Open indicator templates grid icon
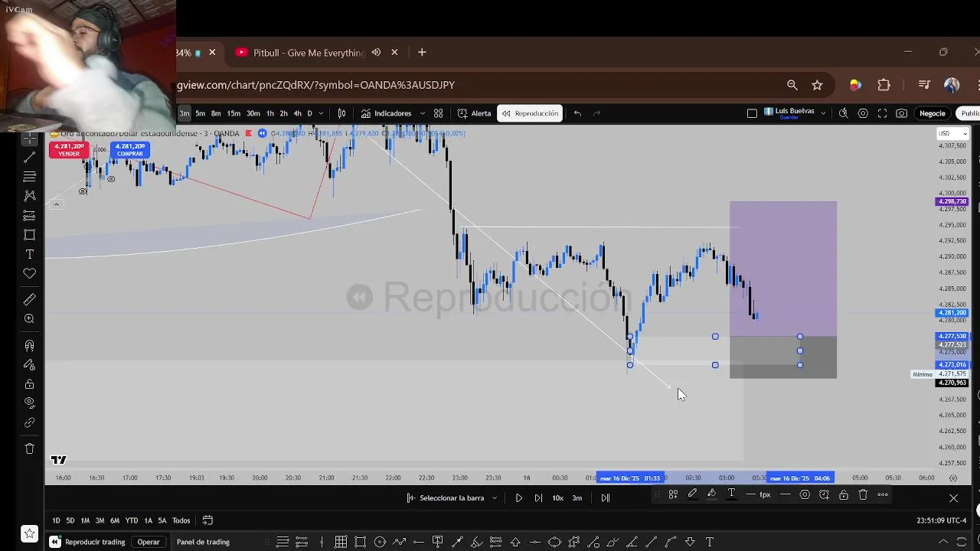Screen dimensions: 980x551 pos(438,113)
